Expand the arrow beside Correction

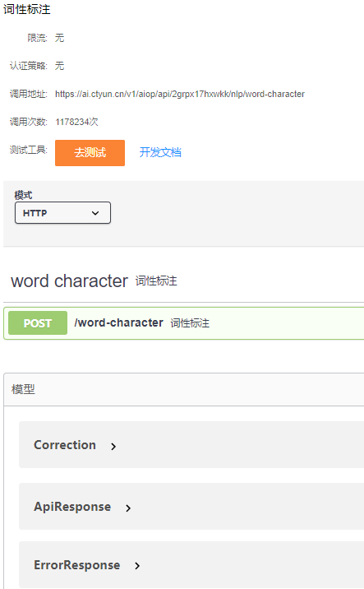tap(113, 446)
